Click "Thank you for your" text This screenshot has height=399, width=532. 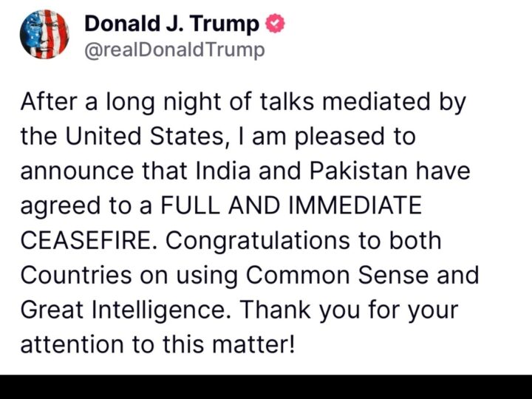pos(349,310)
